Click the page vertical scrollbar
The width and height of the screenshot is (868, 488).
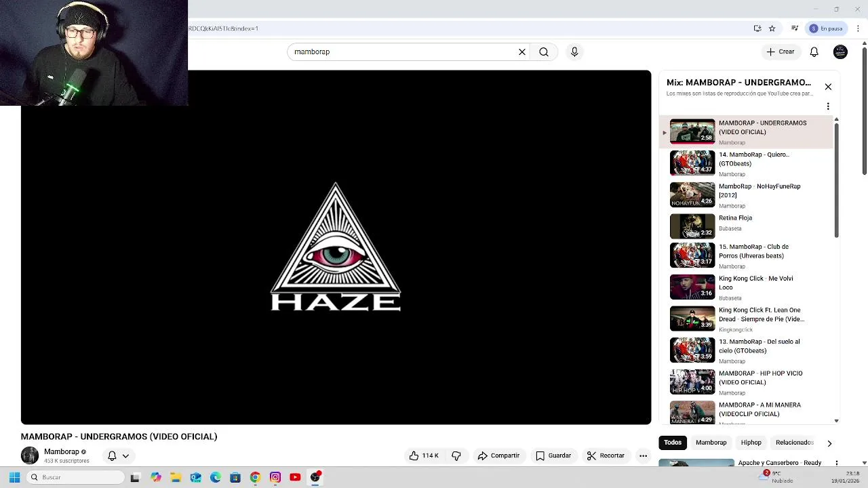pyautogui.click(x=864, y=112)
